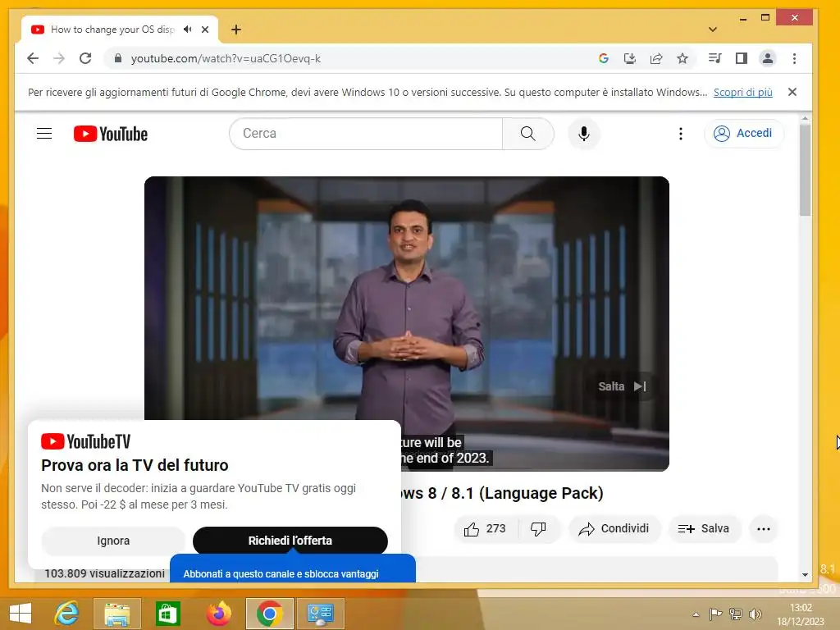
Task: Click 'Richiedi l'offerta' button
Action: pos(290,541)
